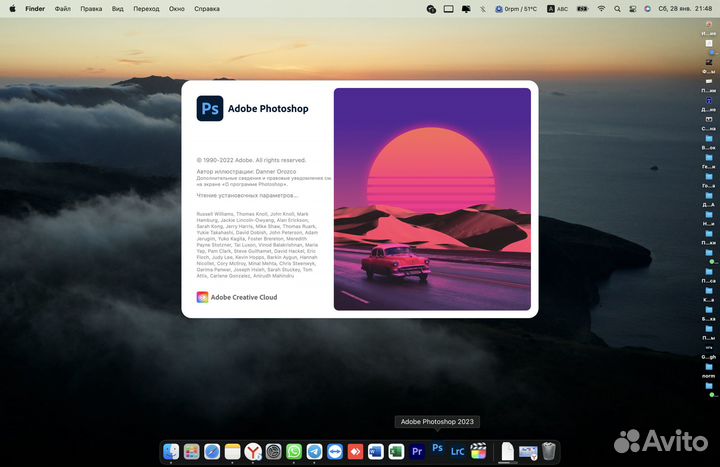The image size is (720, 467).
Task: Launch TeamViewer from the Dock
Action: tap(335, 452)
